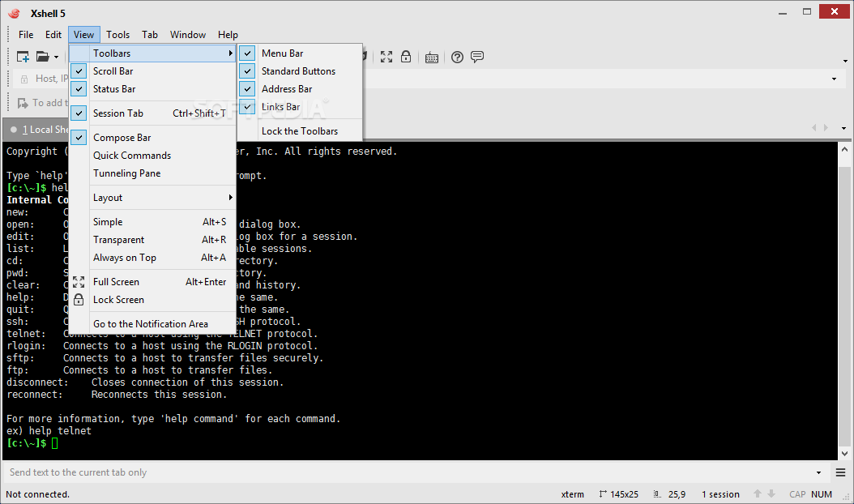This screenshot has height=504, width=854.
Task: Click the Lock Screen padlock toolbar icon
Action: (406, 57)
